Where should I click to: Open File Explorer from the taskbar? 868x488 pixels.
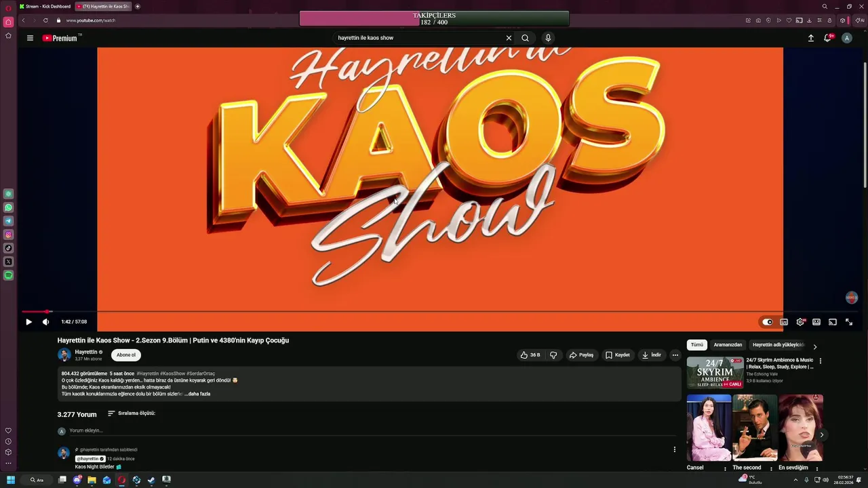(x=92, y=480)
